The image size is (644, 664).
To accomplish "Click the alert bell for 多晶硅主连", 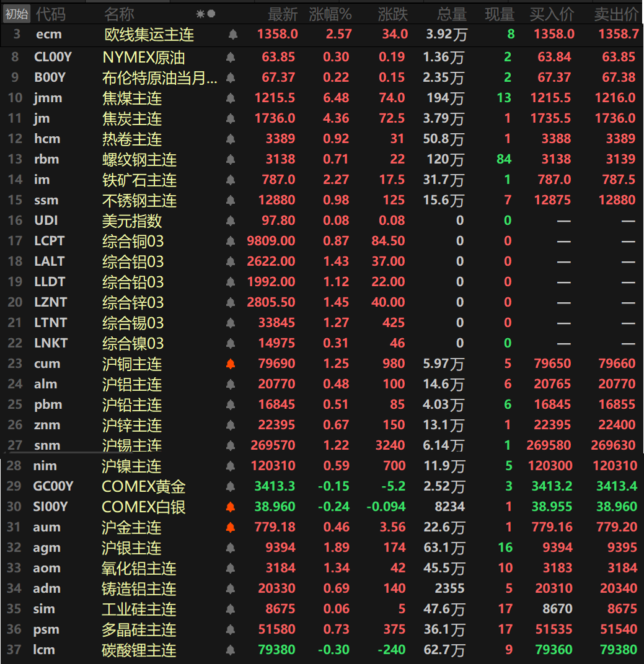I will (231, 630).
